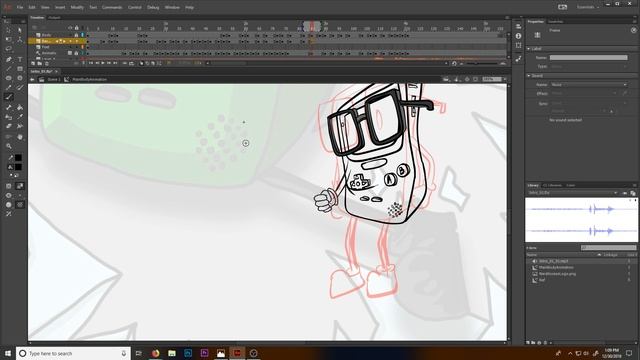Open the File menu
This screenshot has width=640, height=360.
20,7
